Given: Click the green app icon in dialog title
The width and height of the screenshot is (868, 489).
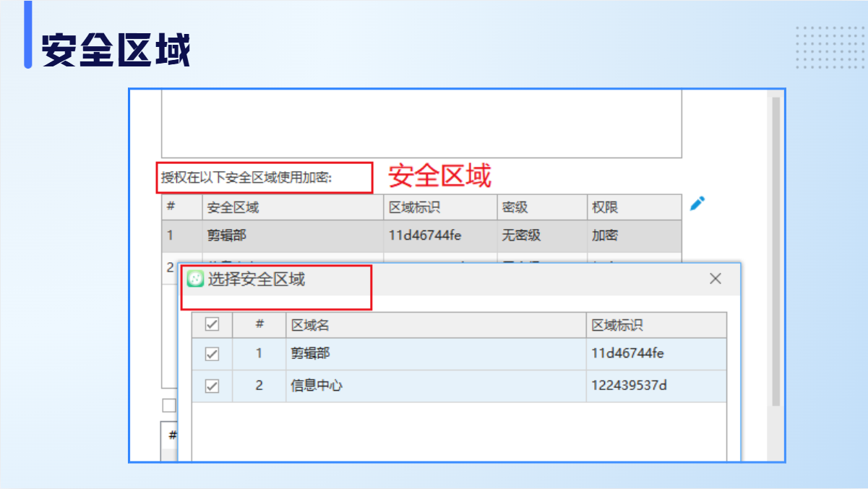Looking at the screenshot, I should click(195, 279).
